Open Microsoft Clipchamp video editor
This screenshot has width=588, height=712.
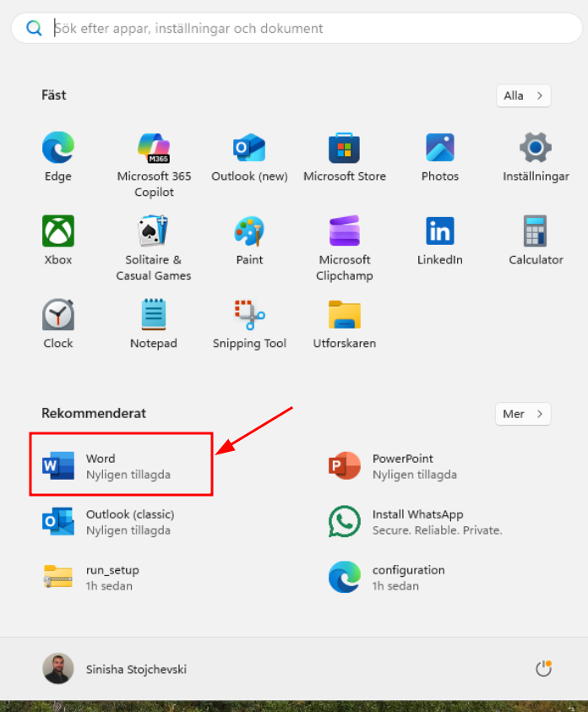(x=345, y=231)
